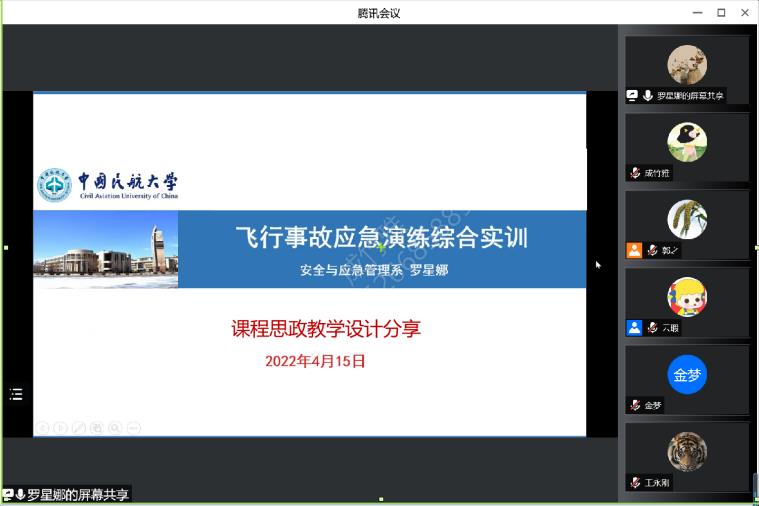Click the blue user badge on 六暇 tile
The width and height of the screenshot is (759, 506).
point(634,327)
